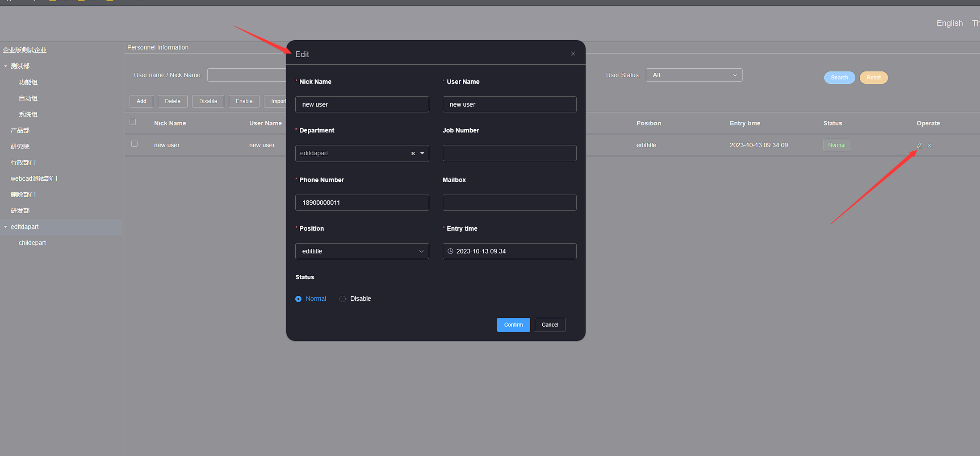Select 产品部 in the department tree

tap(20, 130)
